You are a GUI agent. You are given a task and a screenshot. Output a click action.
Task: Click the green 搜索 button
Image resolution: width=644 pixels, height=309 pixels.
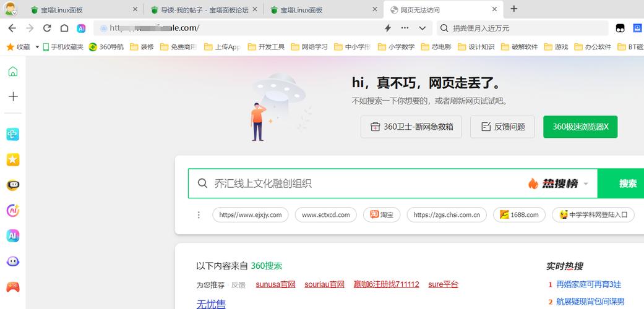621,184
